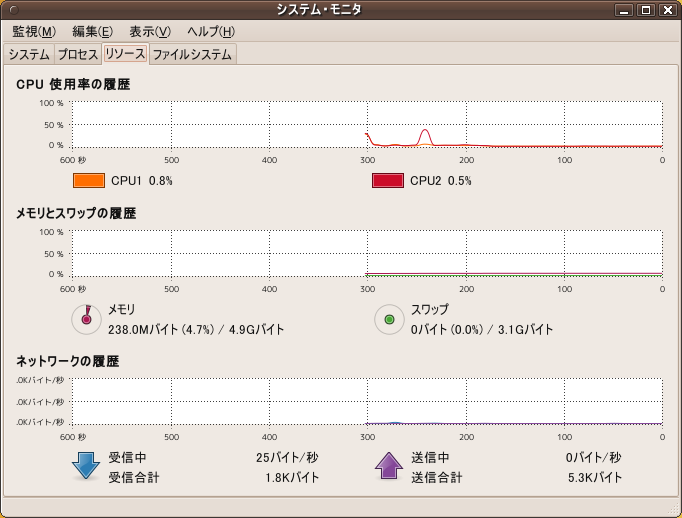Click the window menu icon in title bar

(x=12, y=10)
